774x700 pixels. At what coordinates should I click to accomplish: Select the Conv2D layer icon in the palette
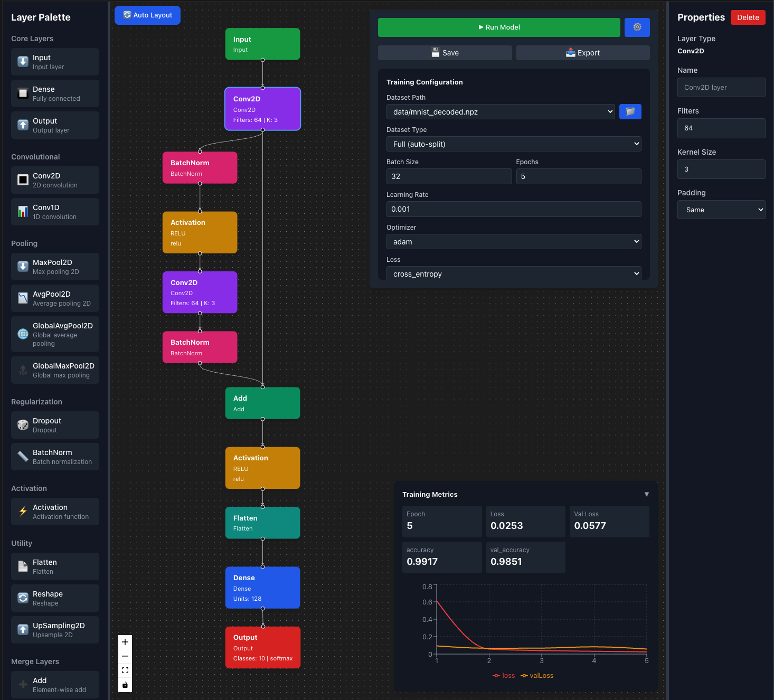[x=22, y=179]
